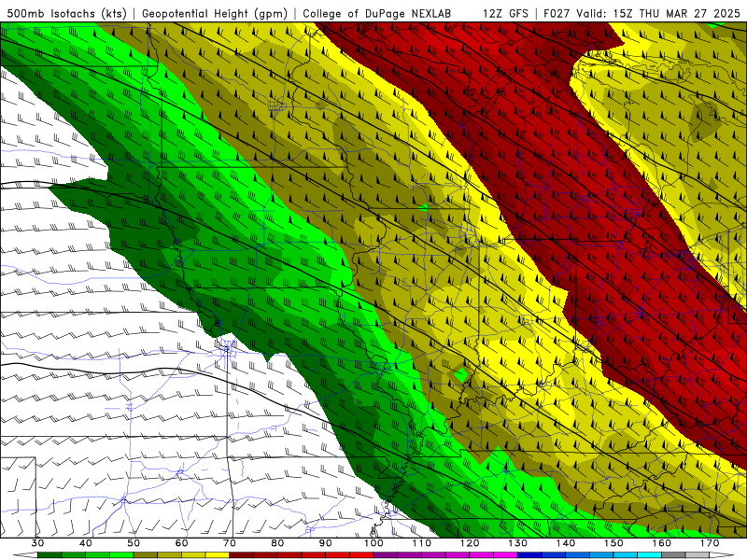Select the bright yellow 65–70 kt legend swatch
This screenshot has width=747, height=560.
(x=218, y=555)
